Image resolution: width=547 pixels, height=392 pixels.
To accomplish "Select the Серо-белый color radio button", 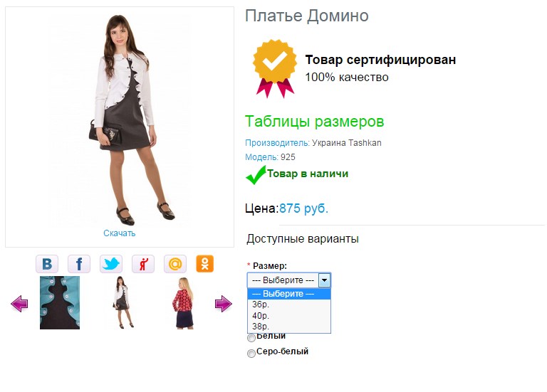I will pyautogui.click(x=251, y=354).
